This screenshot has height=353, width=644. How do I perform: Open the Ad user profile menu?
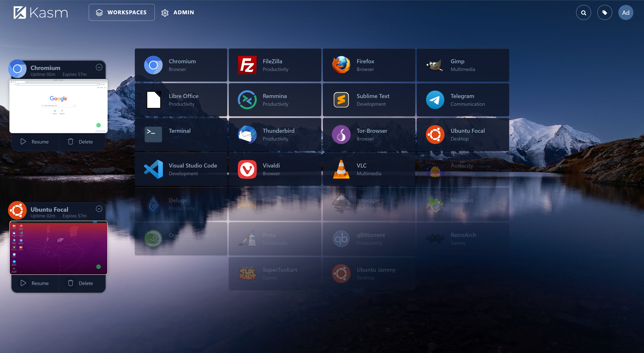click(x=626, y=13)
